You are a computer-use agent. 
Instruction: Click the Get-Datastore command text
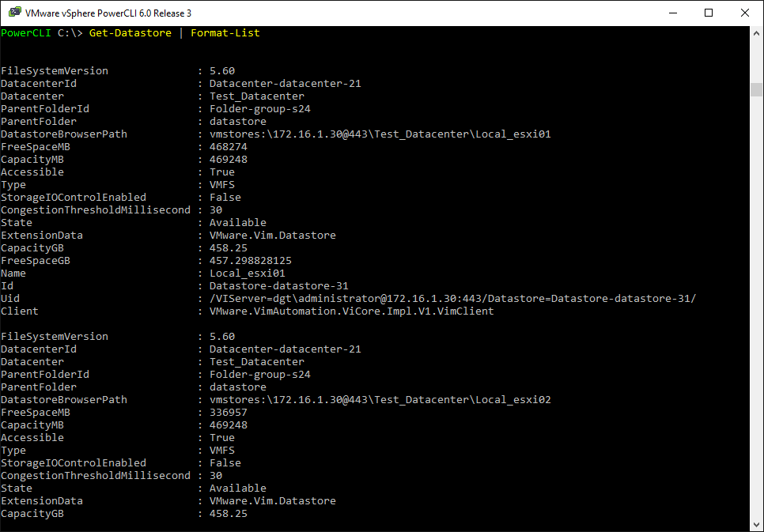130,33
